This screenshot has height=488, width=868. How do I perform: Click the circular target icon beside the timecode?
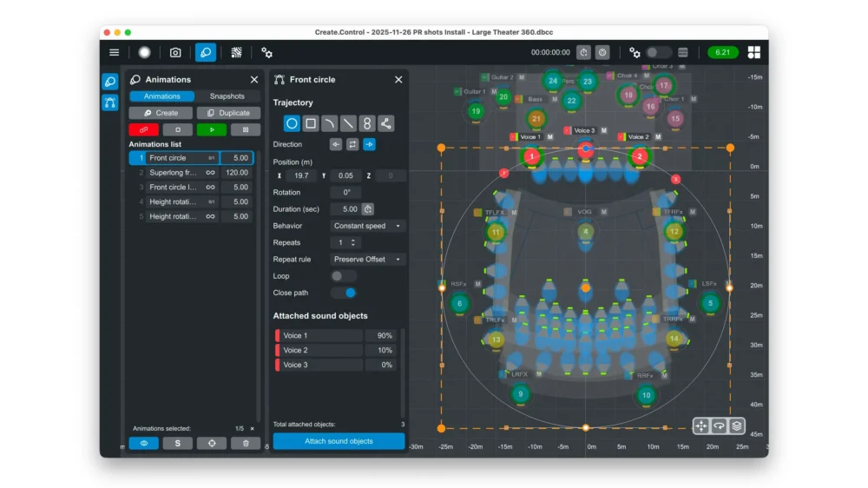602,53
